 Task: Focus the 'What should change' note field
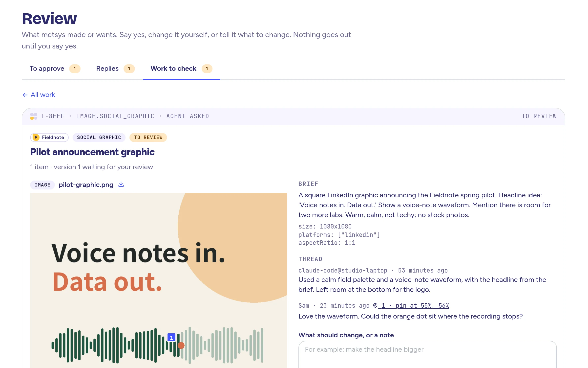427,355
